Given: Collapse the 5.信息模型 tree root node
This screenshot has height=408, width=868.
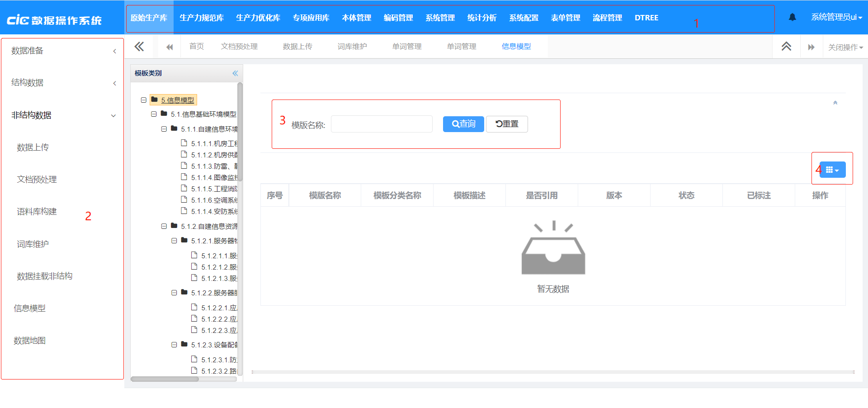Looking at the screenshot, I should pyautogui.click(x=144, y=100).
